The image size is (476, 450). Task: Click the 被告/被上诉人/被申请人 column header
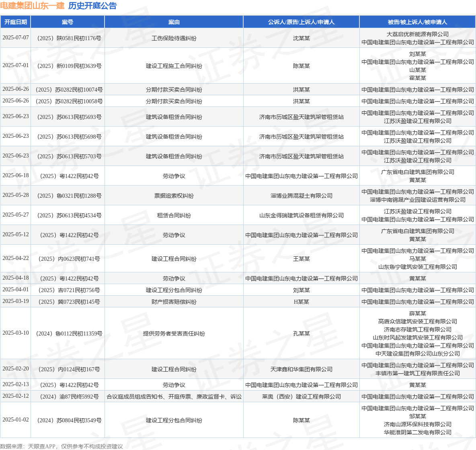click(417, 22)
